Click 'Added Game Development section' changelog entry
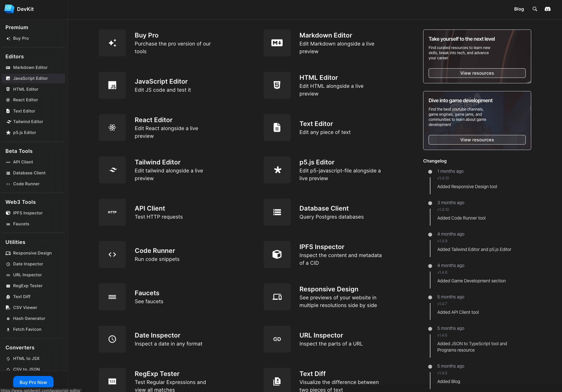This screenshot has width=562, height=392. tap(471, 281)
